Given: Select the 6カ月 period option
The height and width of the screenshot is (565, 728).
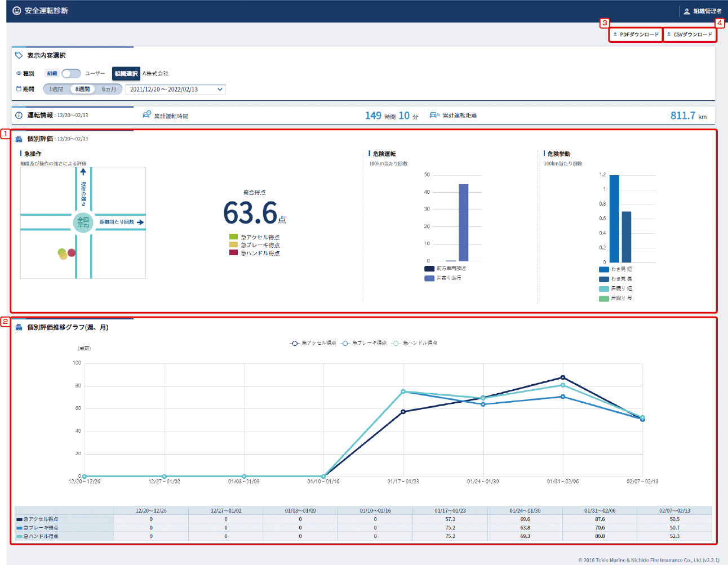Looking at the screenshot, I should [x=109, y=89].
